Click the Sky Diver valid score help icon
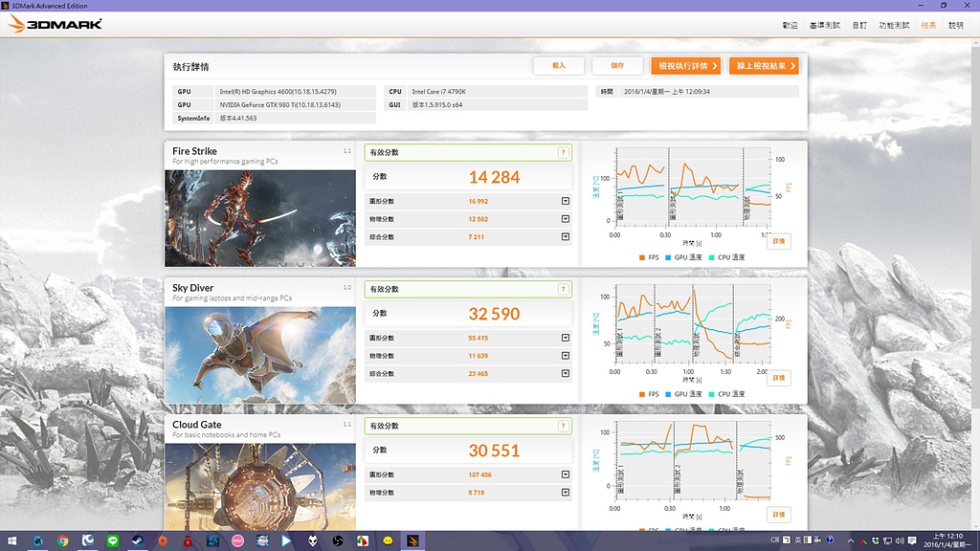The height and width of the screenshot is (551, 980). click(x=563, y=289)
